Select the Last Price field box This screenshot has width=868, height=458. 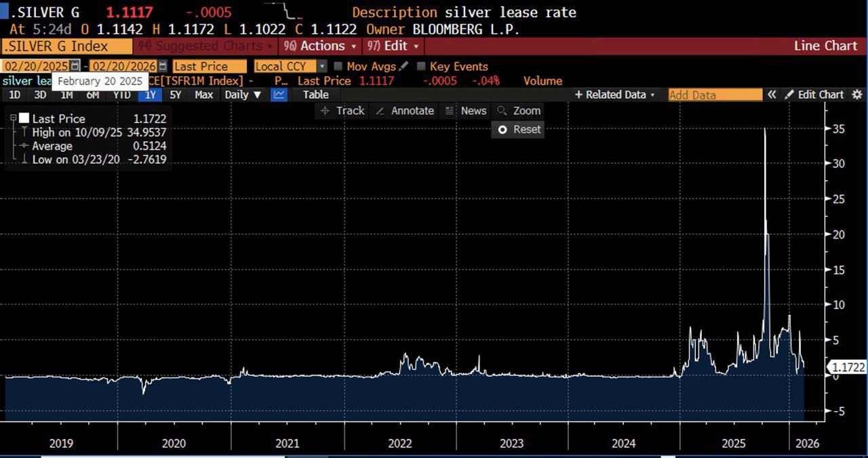pos(210,66)
